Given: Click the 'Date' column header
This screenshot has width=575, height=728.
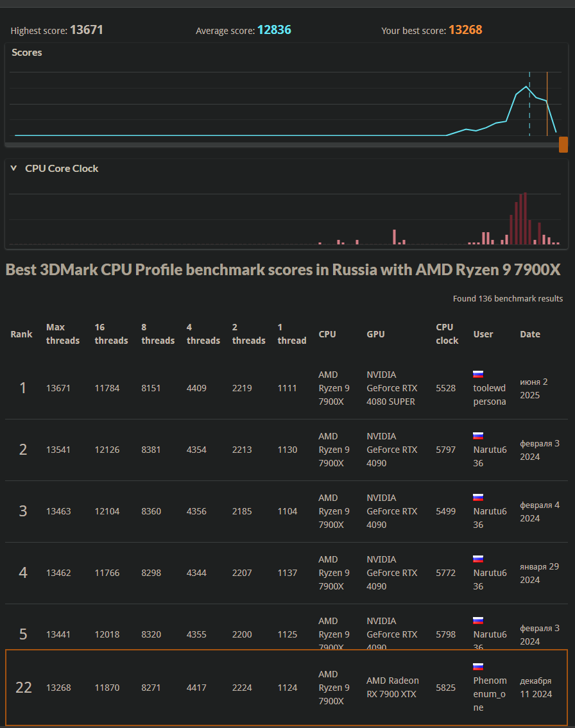Looking at the screenshot, I should pyautogui.click(x=530, y=334).
